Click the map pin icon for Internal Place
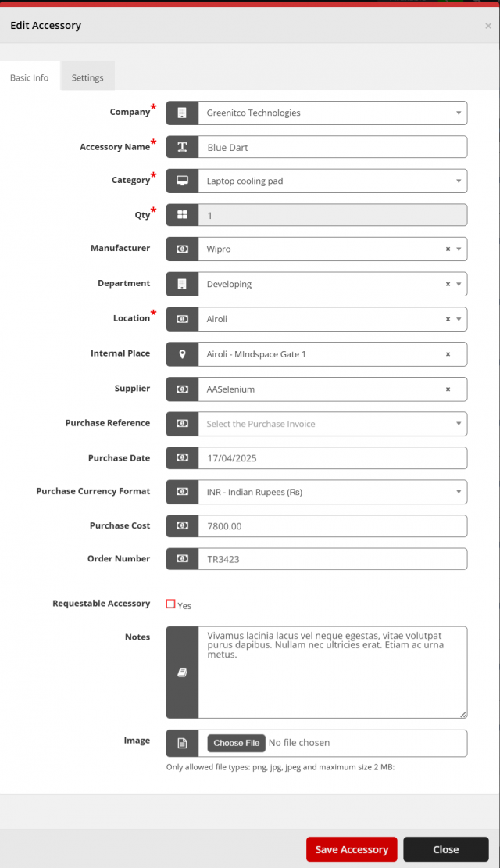 point(182,354)
